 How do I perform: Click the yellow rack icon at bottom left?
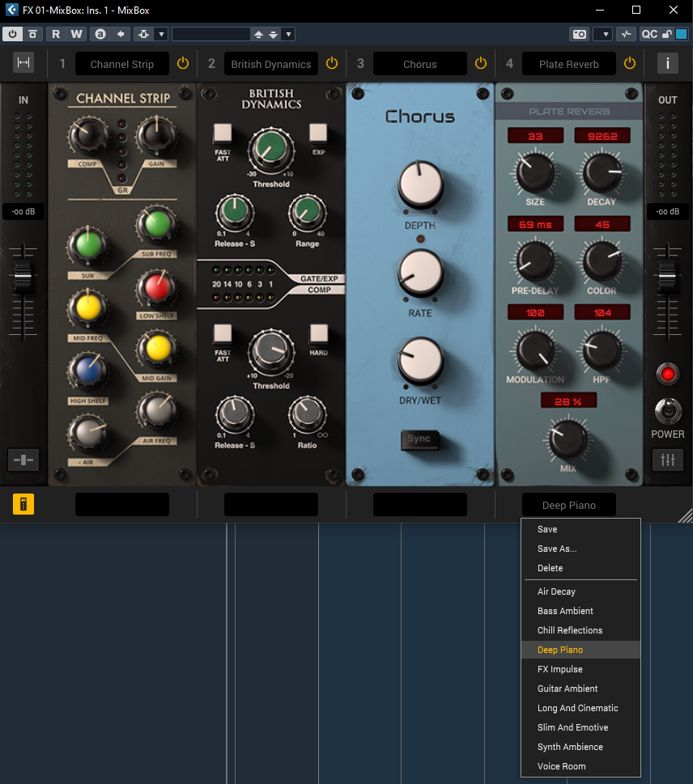coord(23,504)
